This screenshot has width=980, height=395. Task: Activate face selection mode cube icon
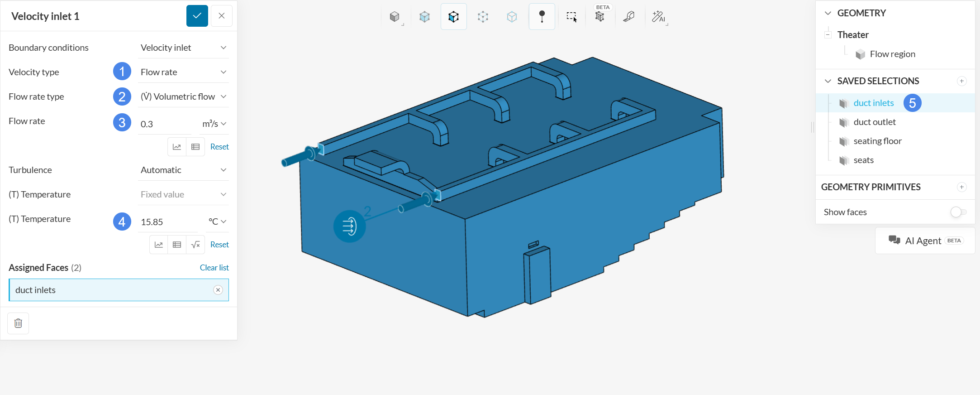pyautogui.click(x=453, y=17)
